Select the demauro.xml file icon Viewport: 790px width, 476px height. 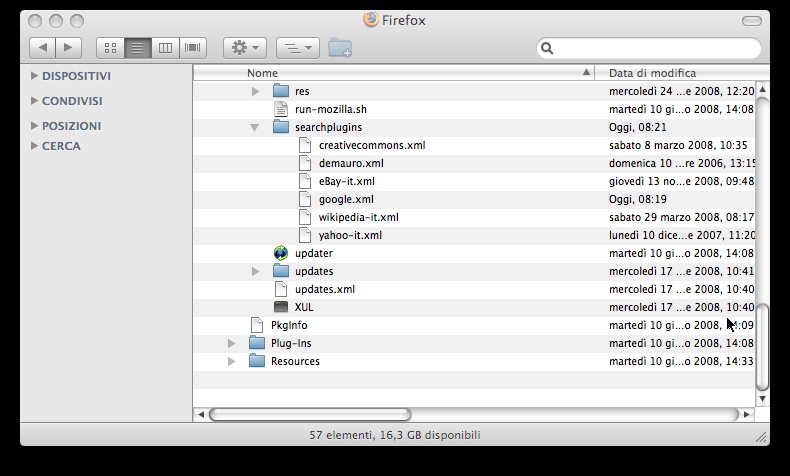305,163
